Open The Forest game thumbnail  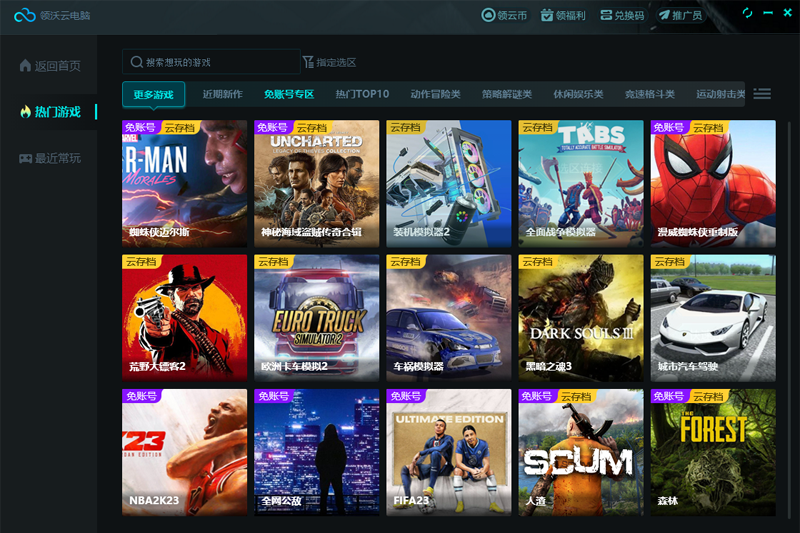(712, 451)
